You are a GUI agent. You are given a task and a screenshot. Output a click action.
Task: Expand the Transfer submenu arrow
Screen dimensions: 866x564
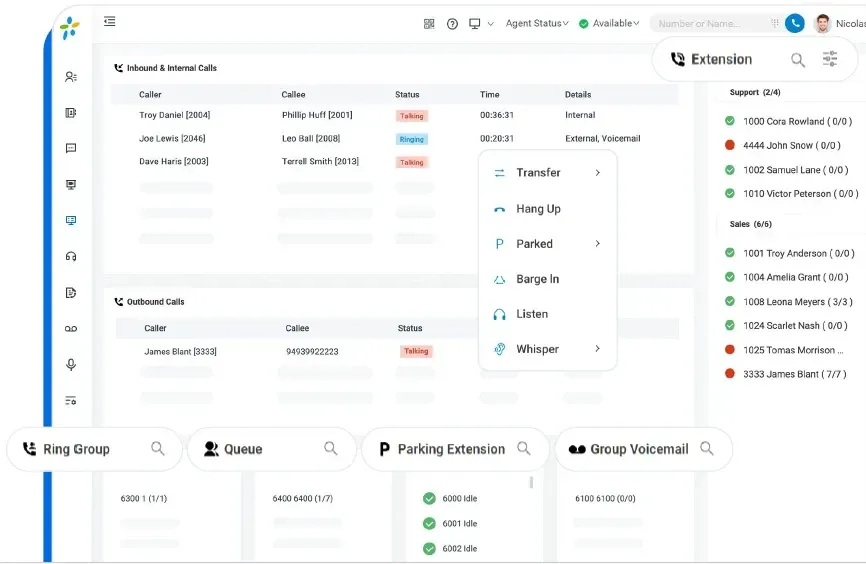(x=598, y=173)
